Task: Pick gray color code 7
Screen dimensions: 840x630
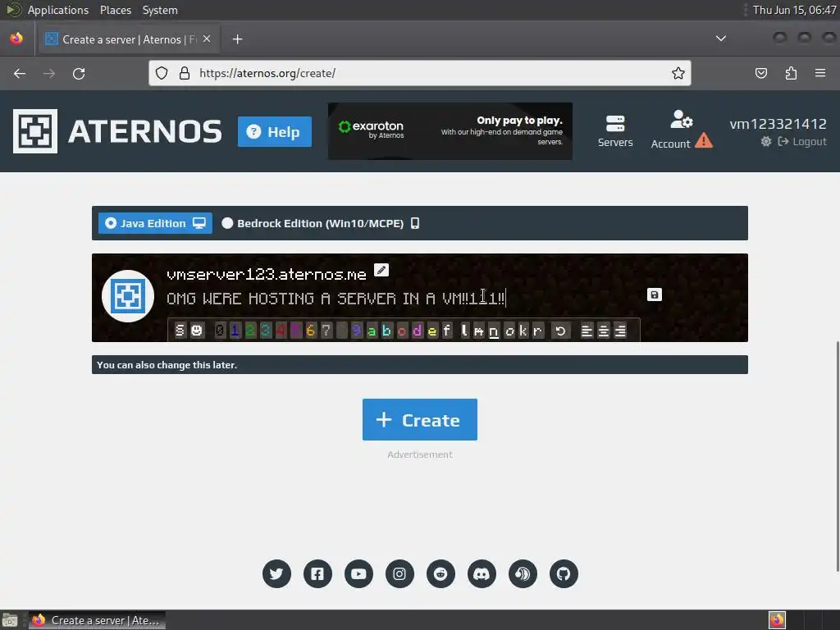Action: (x=326, y=331)
